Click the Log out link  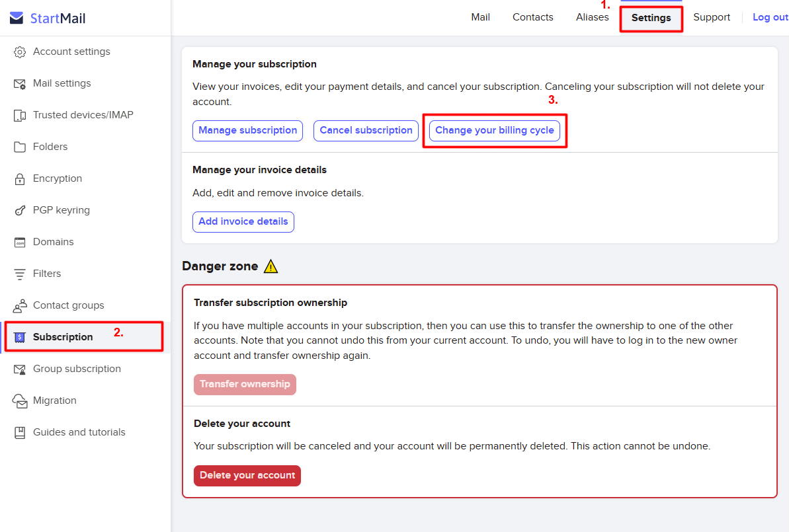[x=770, y=17]
